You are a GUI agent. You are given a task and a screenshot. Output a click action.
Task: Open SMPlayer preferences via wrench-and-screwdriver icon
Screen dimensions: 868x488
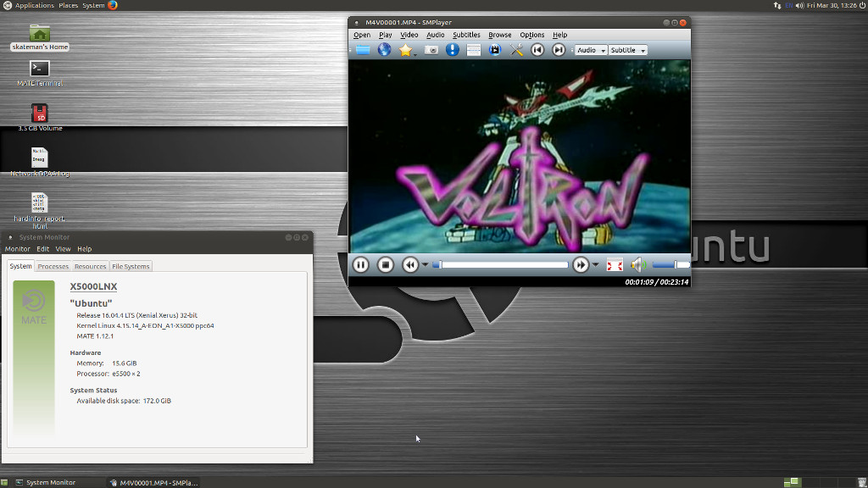pyautogui.click(x=516, y=50)
